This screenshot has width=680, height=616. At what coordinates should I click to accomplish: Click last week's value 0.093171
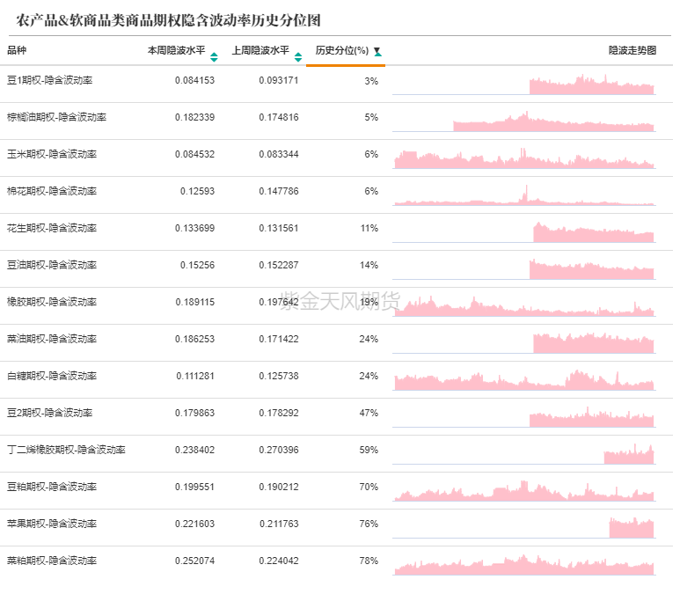click(279, 80)
